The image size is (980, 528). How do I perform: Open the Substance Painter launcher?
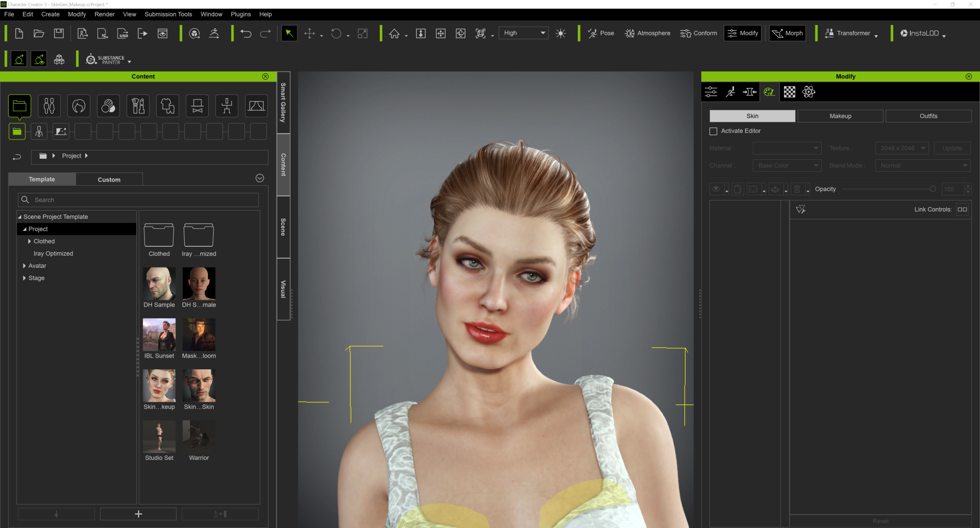click(x=105, y=60)
